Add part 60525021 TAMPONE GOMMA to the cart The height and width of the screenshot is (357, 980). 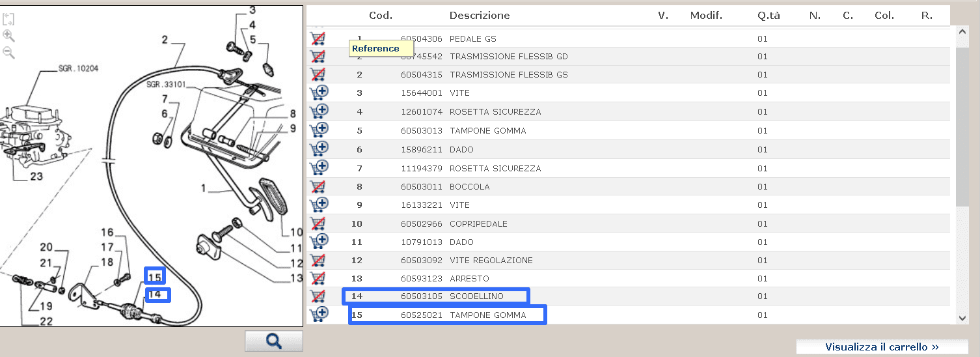tap(319, 315)
